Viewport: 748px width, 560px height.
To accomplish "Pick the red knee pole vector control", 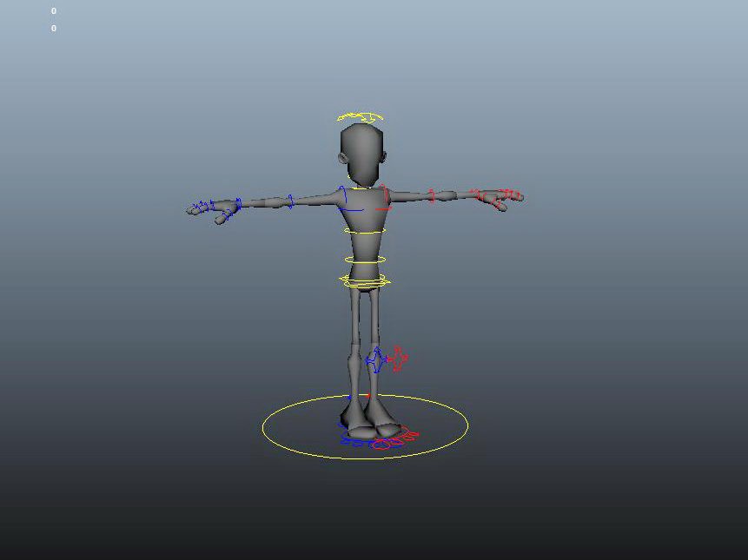I will pyautogui.click(x=397, y=359).
